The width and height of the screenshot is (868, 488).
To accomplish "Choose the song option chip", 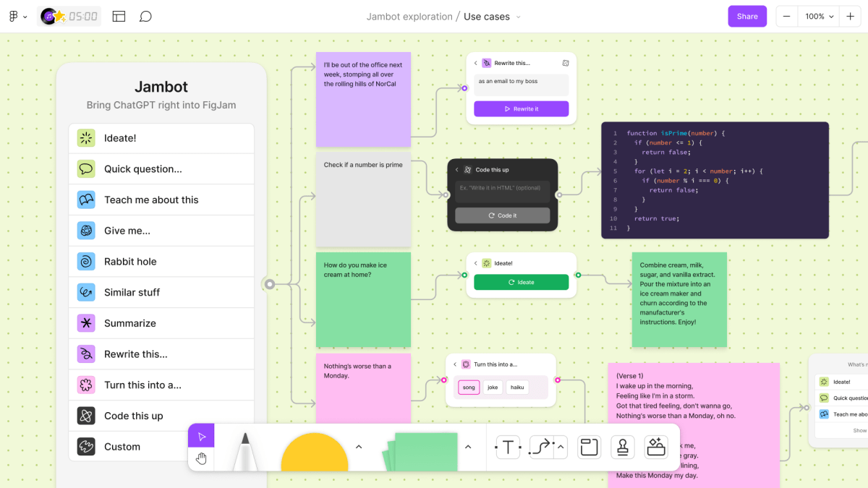I will coord(469,388).
